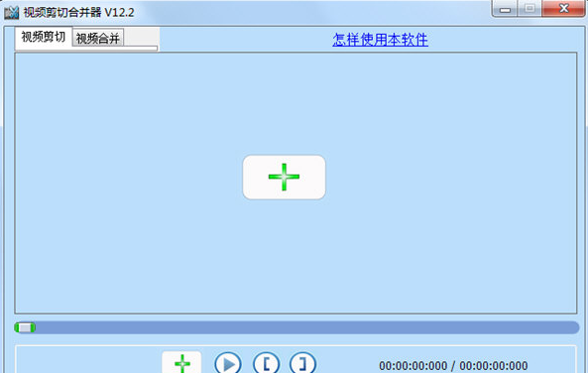This screenshot has width=588, height=373.
Task: Click the middle of the video progress bar
Action: tap(297, 327)
